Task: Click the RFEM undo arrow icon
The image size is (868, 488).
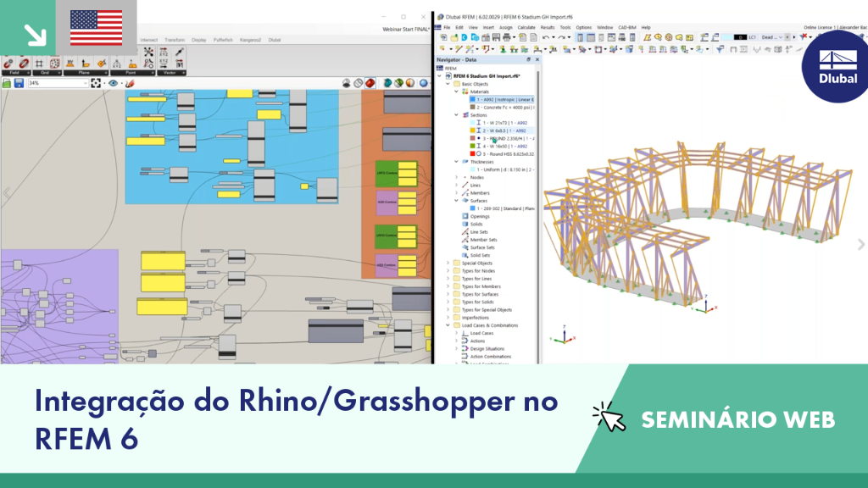Action: (x=546, y=37)
